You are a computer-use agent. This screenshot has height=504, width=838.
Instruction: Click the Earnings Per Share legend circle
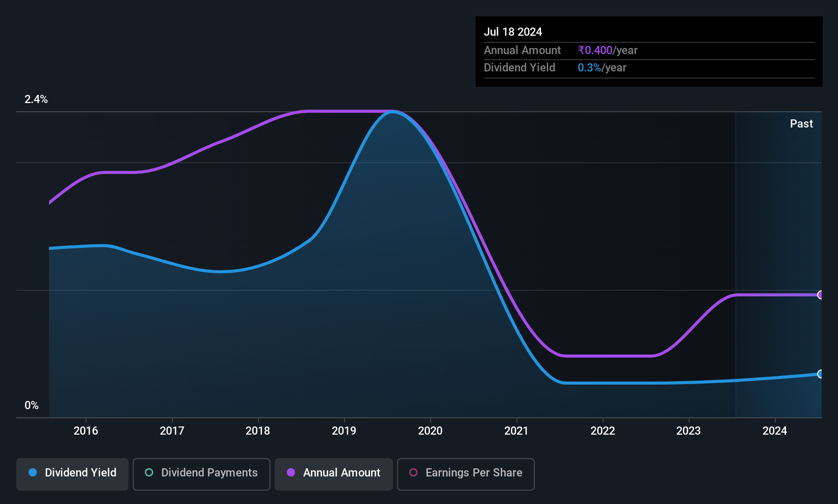413,472
